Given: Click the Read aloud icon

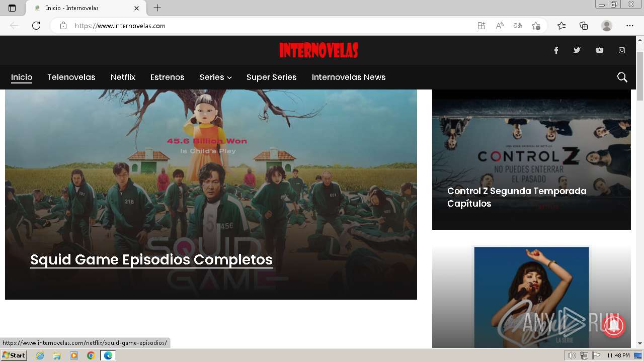Looking at the screenshot, I should click(500, 26).
